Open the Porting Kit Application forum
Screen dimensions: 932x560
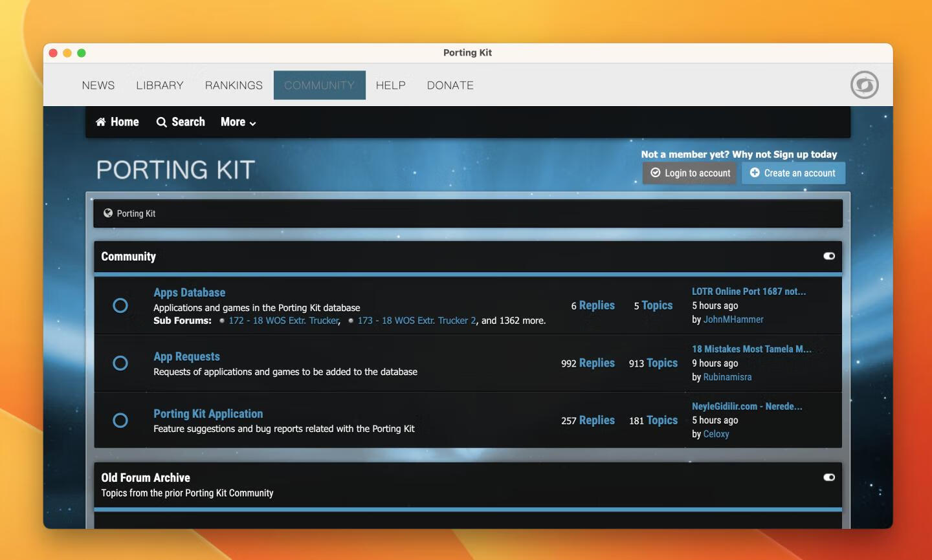208,414
